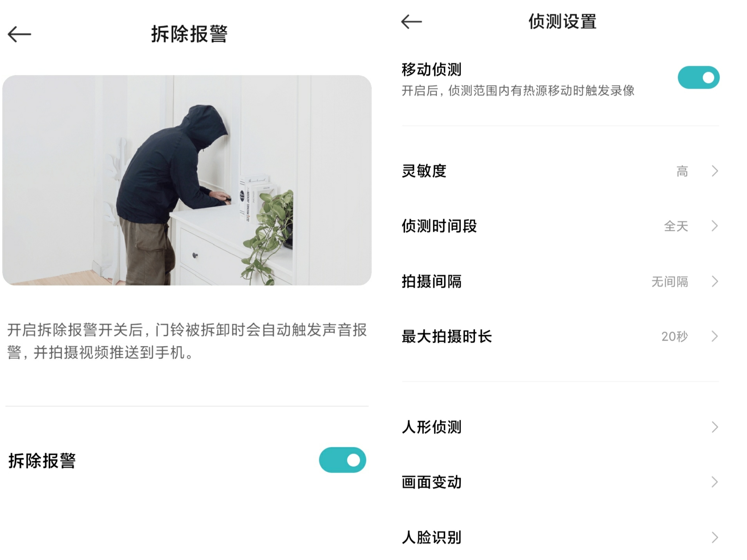Go back from the 拆除报警 page
747x560 pixels.
[19, 34]
